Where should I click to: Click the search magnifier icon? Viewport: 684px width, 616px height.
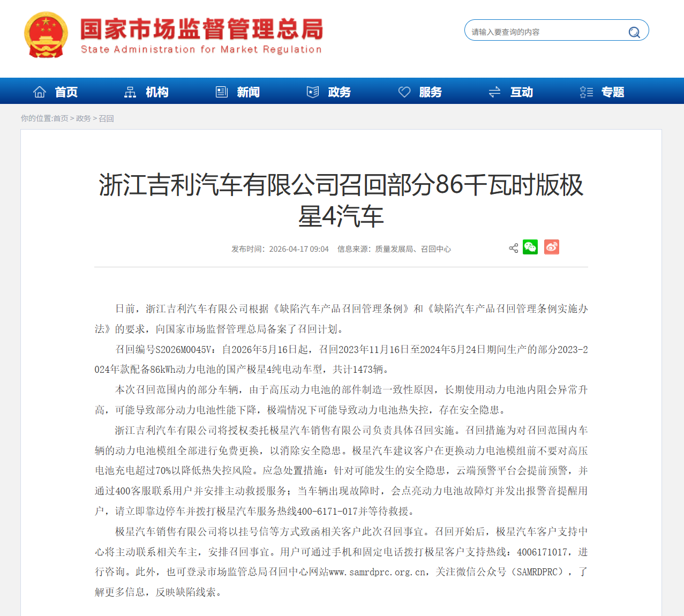point(634,32)
